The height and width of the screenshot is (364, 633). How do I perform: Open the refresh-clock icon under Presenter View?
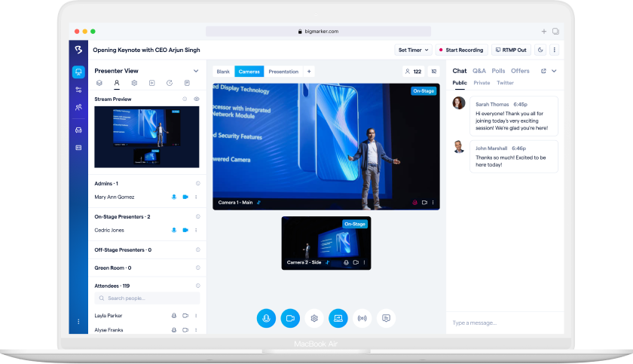coord(170,83)
